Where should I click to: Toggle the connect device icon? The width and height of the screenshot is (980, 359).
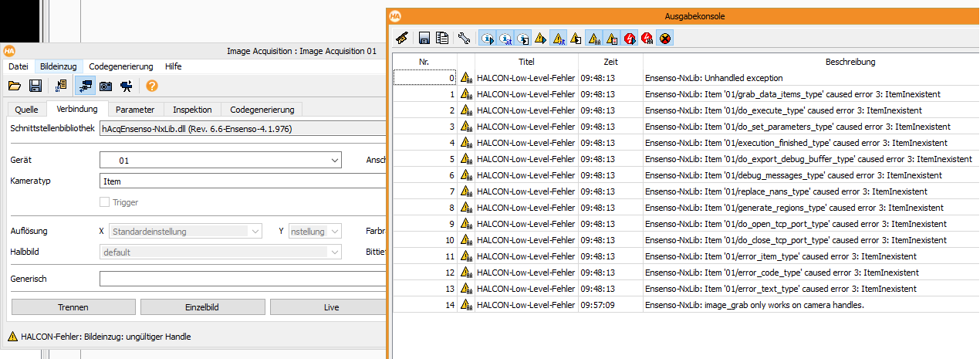85,86
